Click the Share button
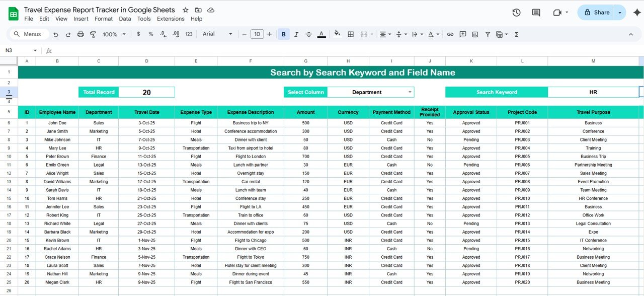Image resolution: width=644 pixels, height=296 pixels. pos(596,13)
